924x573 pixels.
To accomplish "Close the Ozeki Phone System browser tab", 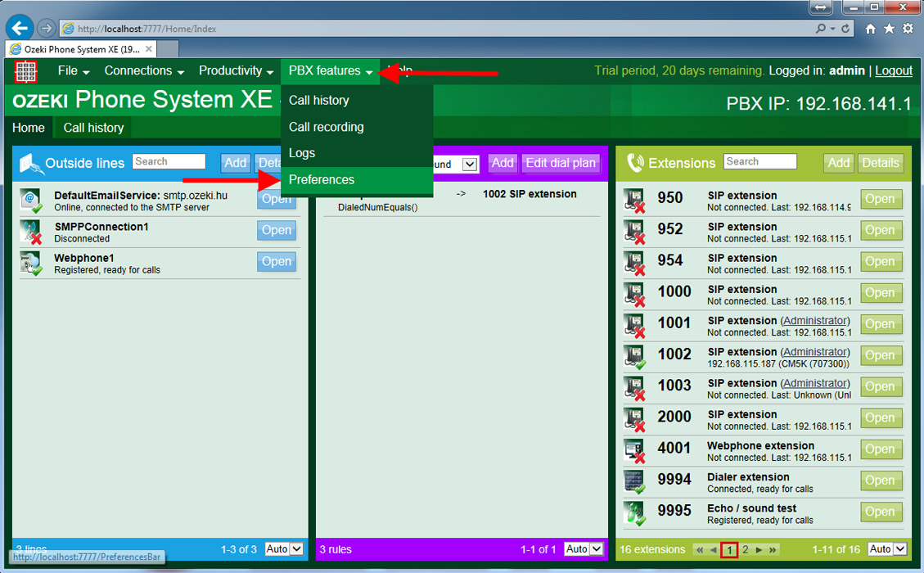I will tap(148, 49).
